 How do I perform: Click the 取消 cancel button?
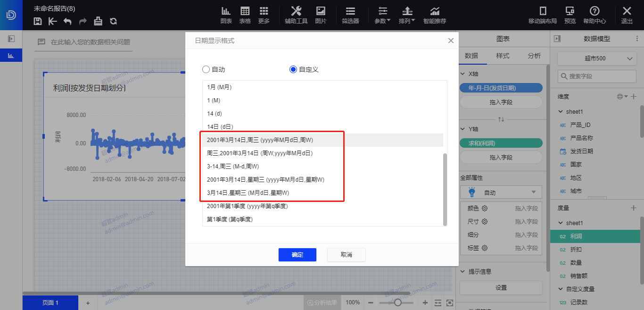[346, 255]
